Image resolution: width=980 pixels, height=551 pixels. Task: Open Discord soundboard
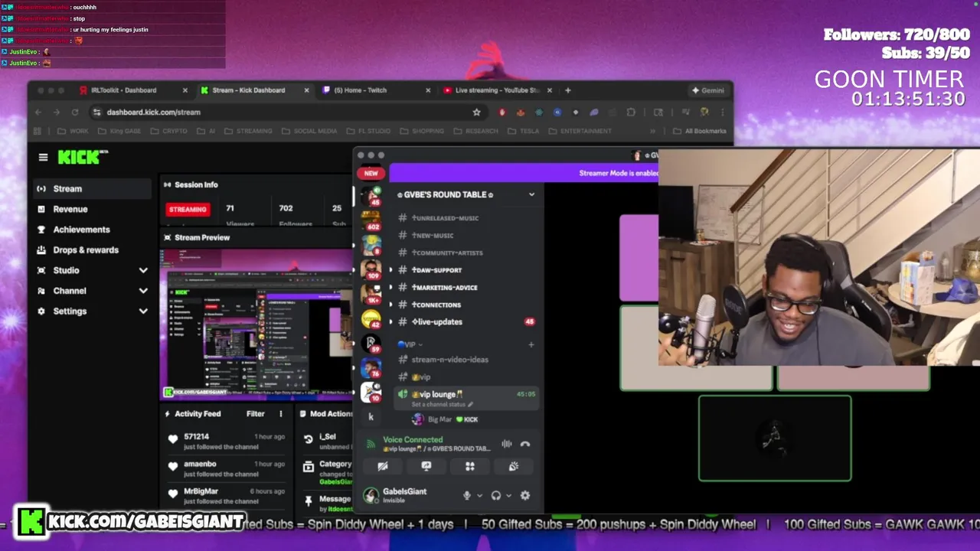[514, 466]
